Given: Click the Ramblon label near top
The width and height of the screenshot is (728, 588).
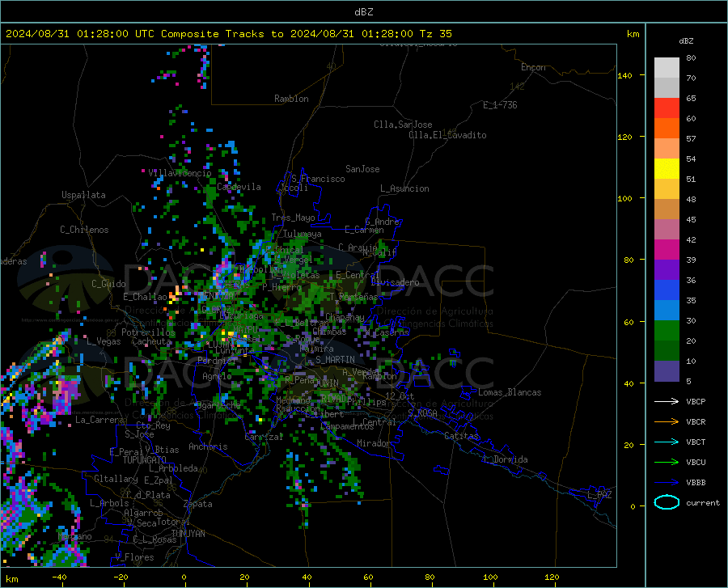Looking at the screenshot, I should pyautogui.click(x=291, y=99).
